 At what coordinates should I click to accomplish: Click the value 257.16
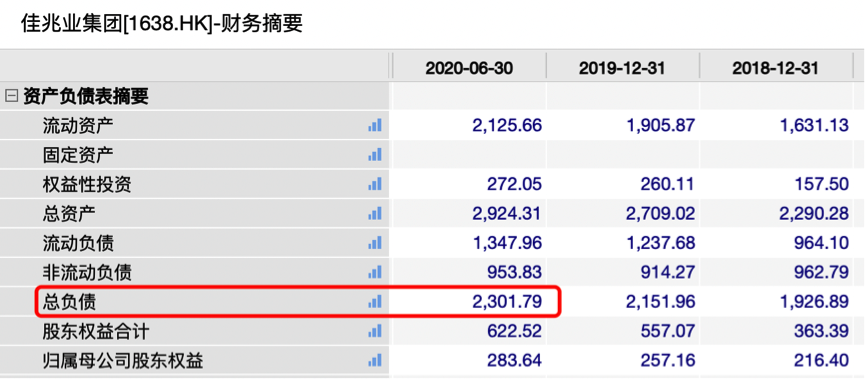click(x=668, y=361)
